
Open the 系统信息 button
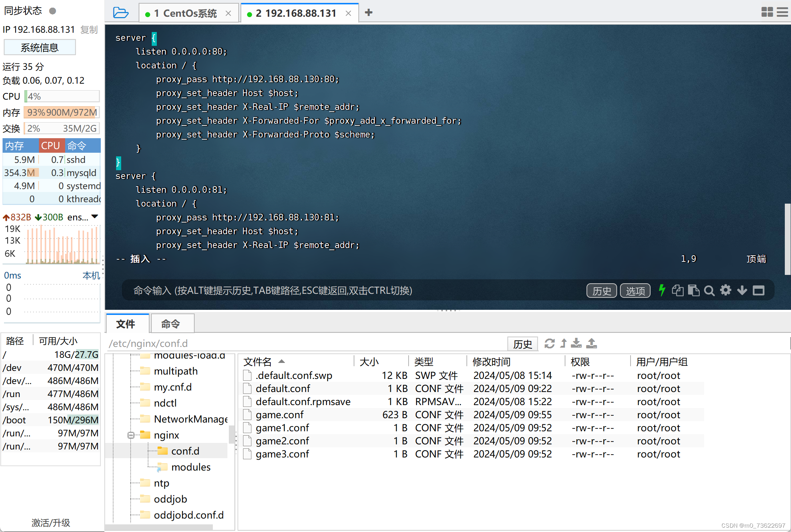(x=40, y=47)
